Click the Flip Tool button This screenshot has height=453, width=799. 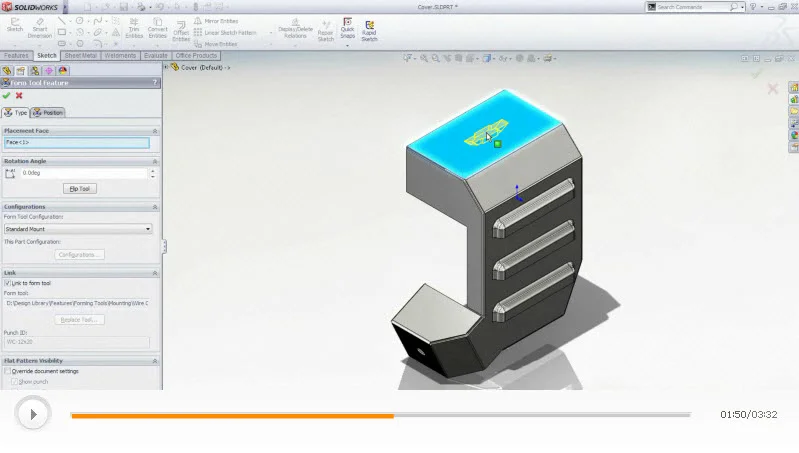[79, 189]
